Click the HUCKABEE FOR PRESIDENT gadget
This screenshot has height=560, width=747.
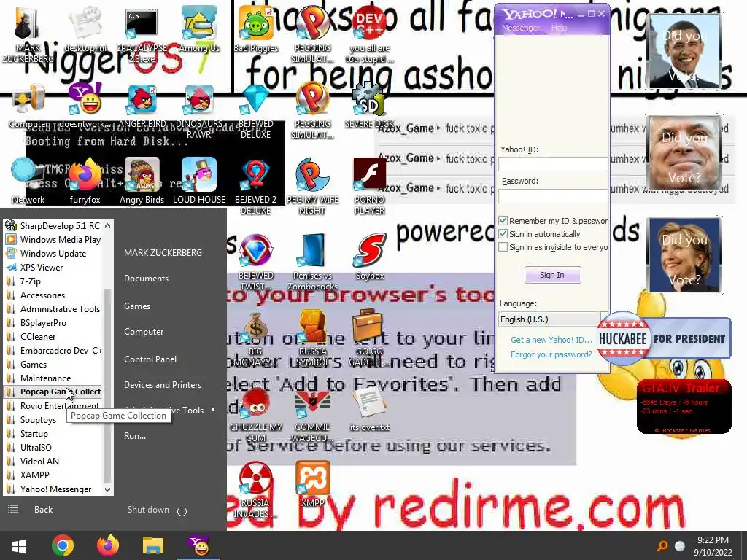664,338
